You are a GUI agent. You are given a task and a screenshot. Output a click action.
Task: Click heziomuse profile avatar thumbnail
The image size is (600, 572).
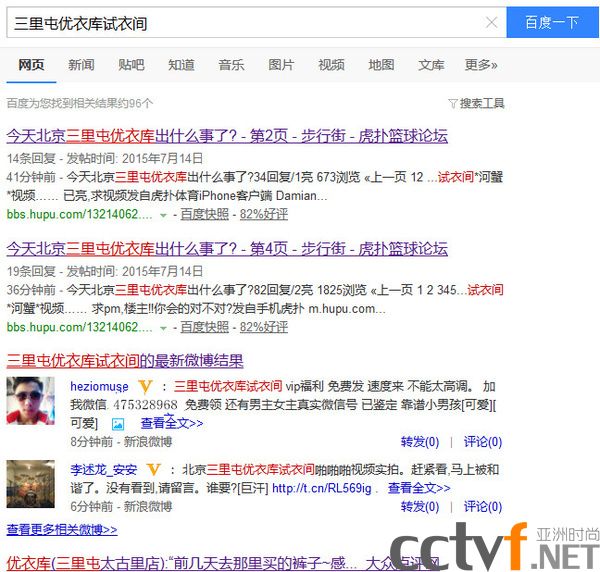(x=31, y=401)
